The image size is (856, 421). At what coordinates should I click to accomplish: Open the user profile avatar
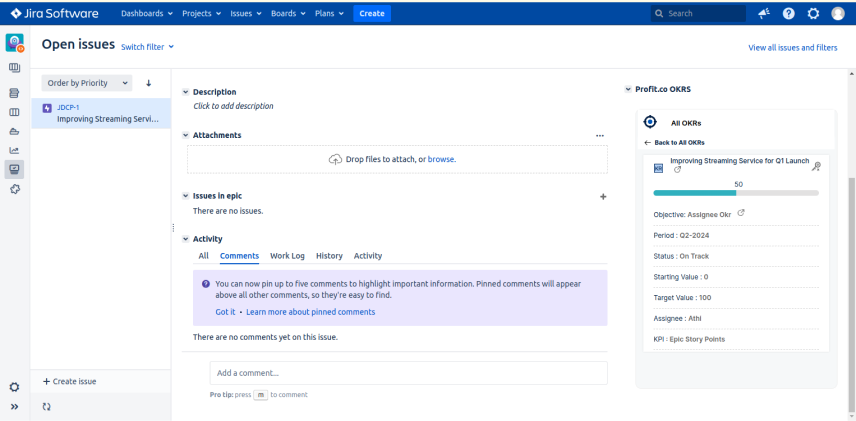click(837, 14)
